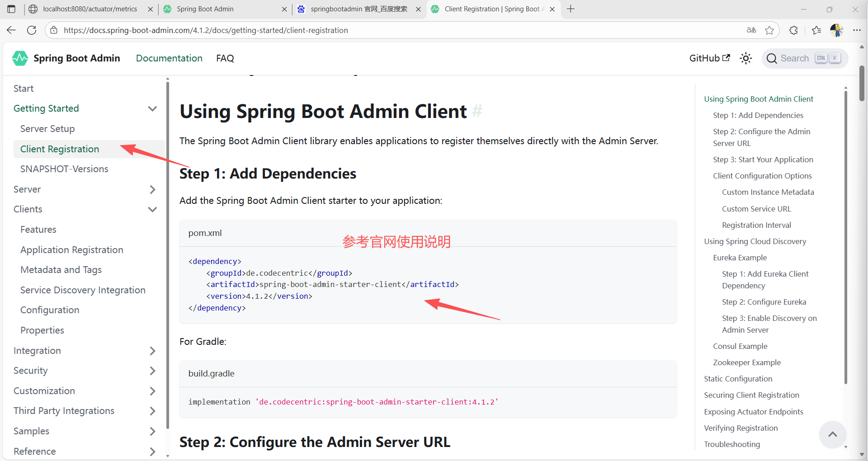Open browser settings and more menu

click(857, 30)
